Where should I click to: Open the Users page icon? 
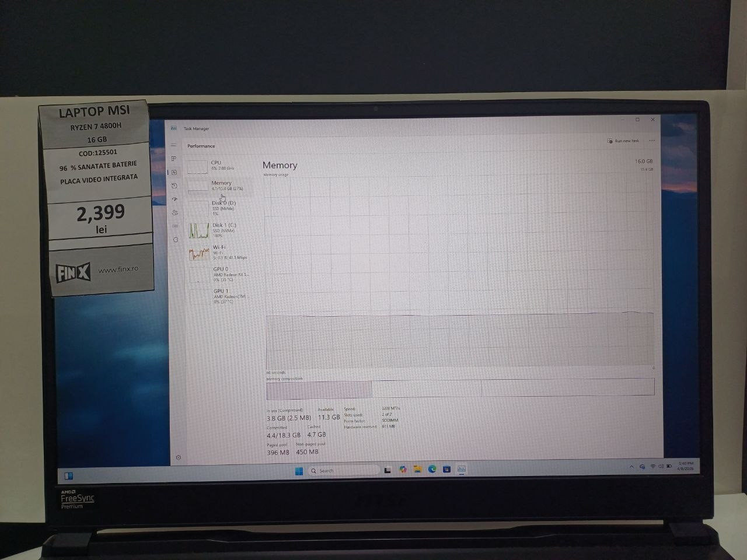(174, 212)
